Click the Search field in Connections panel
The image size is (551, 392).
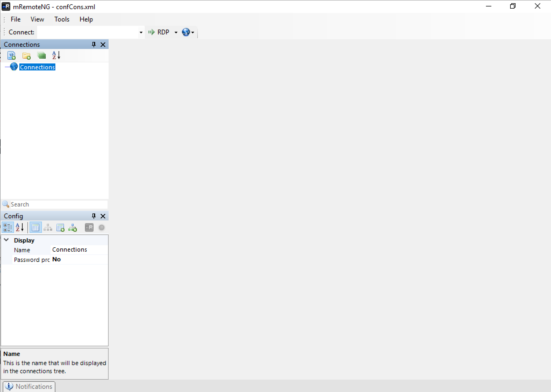[x=59, y=204]
